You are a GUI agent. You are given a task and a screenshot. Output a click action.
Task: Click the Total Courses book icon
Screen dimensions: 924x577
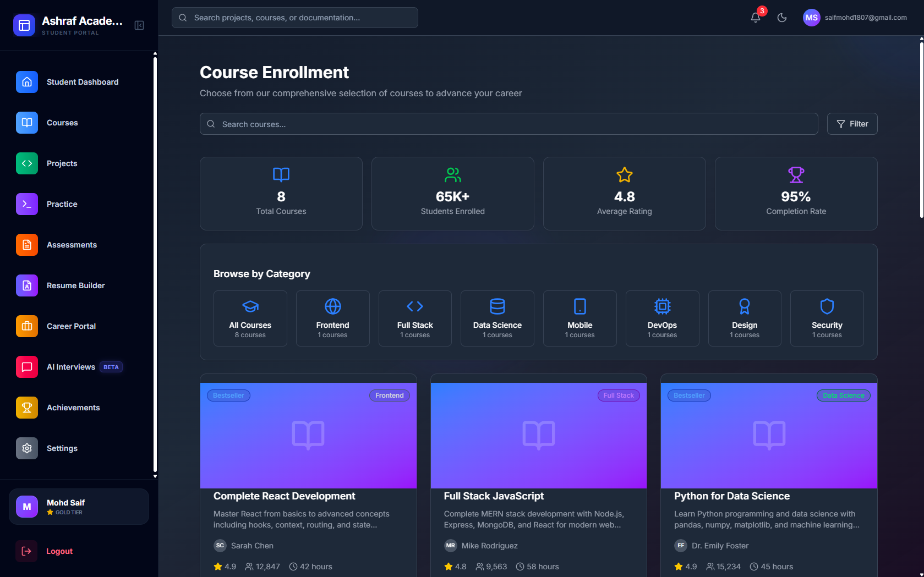pyautogui.click(x=281, y=175)
